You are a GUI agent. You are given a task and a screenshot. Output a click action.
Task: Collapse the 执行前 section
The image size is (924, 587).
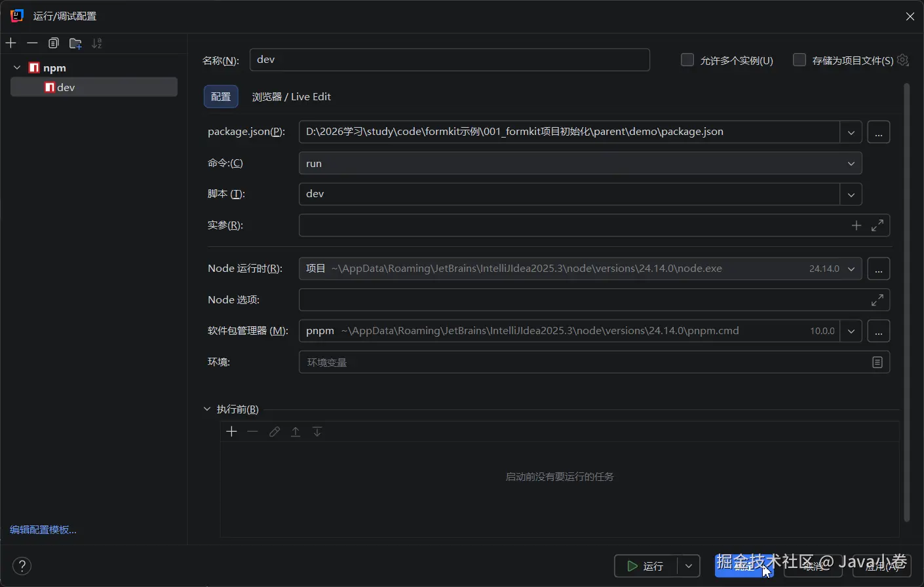click(x=208, y=409)
